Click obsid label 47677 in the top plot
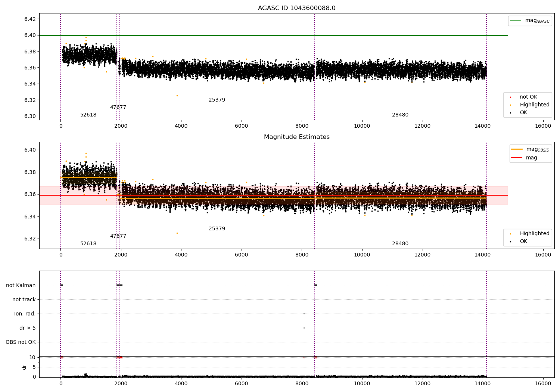 [118, 108]
